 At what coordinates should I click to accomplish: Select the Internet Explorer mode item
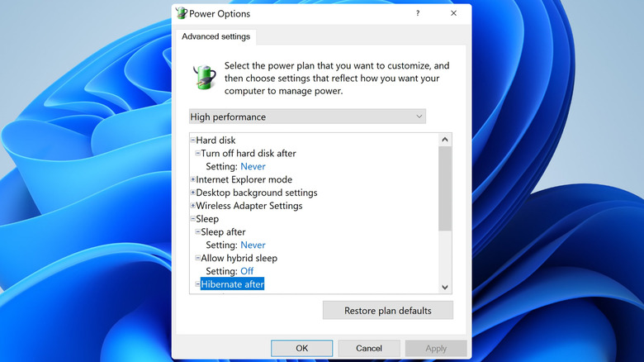pyautogui.click(x=244, y=179)
